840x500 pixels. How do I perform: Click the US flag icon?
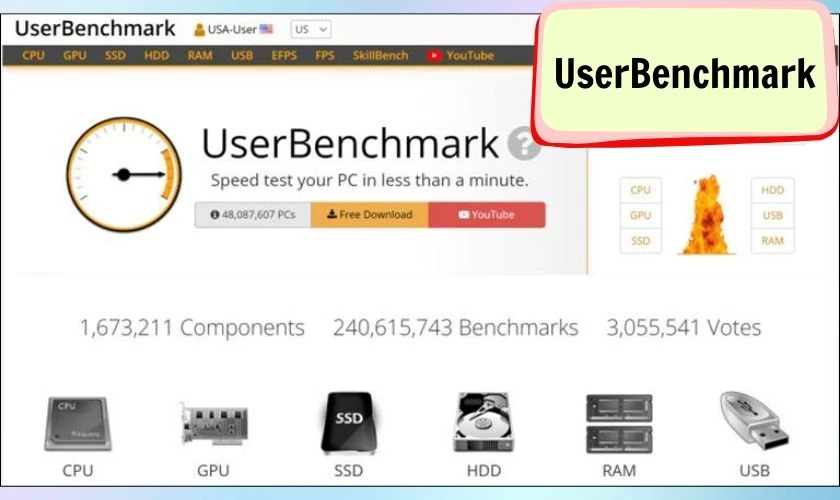266,29
